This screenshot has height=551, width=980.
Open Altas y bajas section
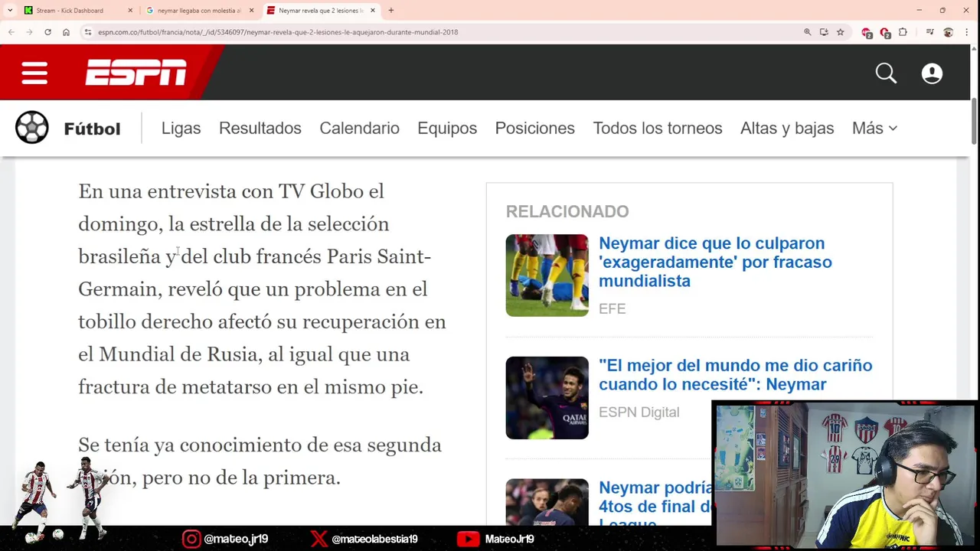coord(787,129)
